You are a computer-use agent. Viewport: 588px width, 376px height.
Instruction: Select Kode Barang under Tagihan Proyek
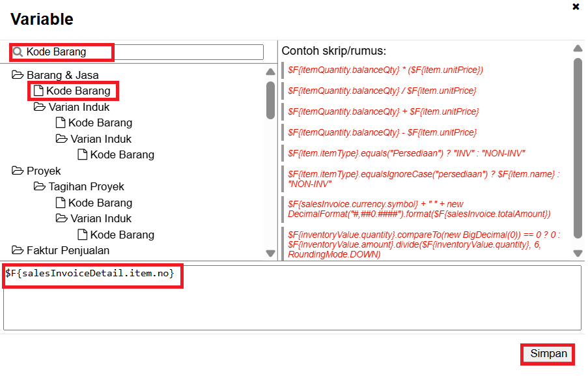(100, 203)
